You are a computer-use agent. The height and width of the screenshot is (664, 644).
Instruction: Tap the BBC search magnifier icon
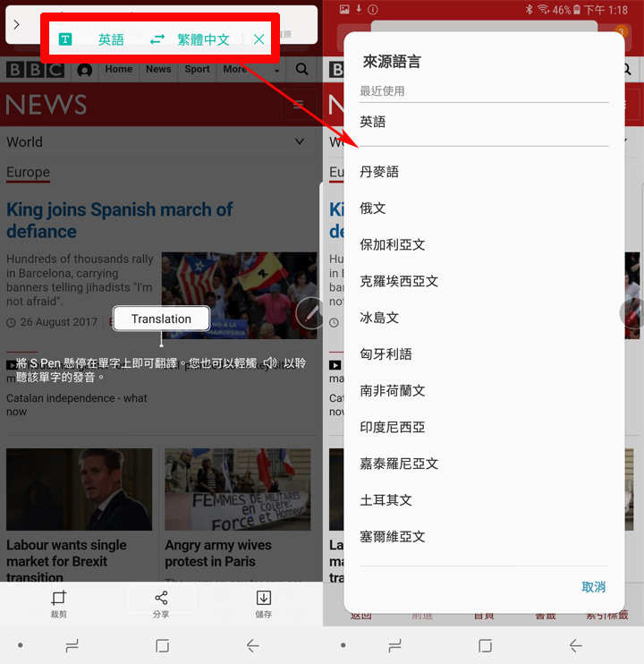(x=302, y=69)
